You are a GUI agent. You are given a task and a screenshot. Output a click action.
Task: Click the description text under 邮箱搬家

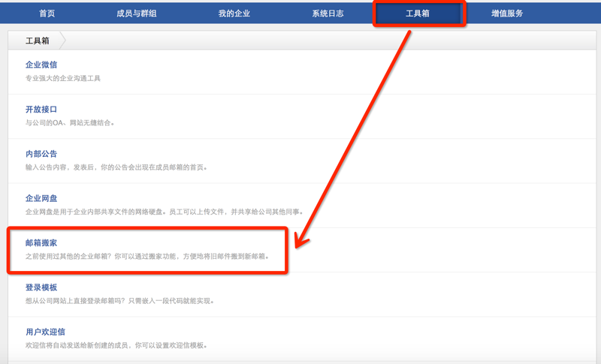pyautogui.click(x=147, y=257)
